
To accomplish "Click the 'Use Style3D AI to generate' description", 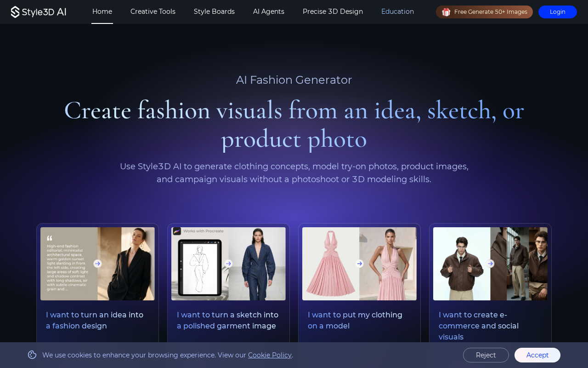I will click(294, 173).
